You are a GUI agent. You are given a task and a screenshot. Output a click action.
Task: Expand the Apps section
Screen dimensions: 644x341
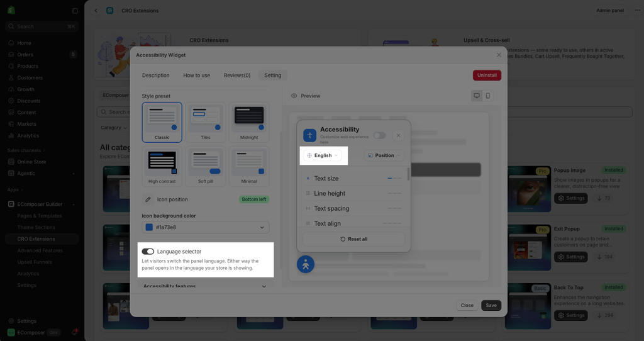click(15, 190)
